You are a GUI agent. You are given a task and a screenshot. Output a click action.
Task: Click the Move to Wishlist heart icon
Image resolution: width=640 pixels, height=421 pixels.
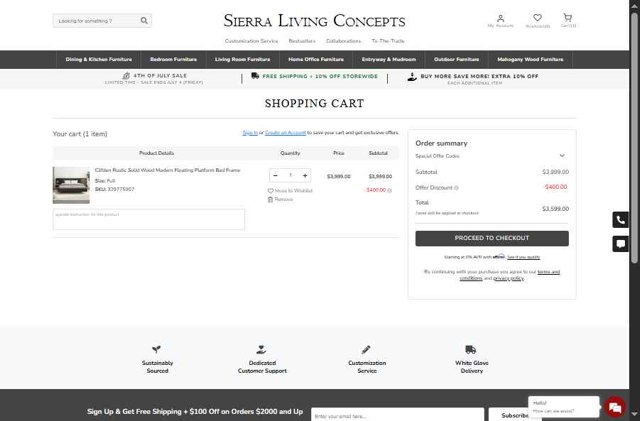270,191
